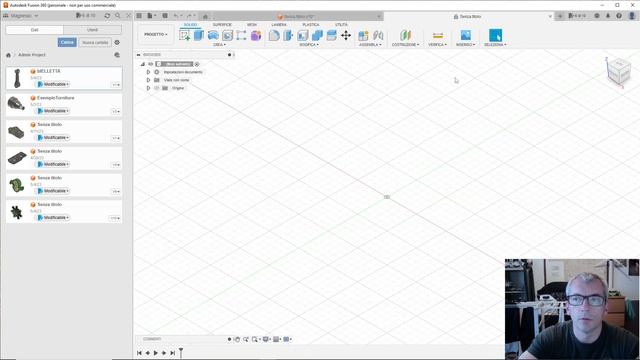Open the SELEZIONA dropdown menu

[495, 44]
